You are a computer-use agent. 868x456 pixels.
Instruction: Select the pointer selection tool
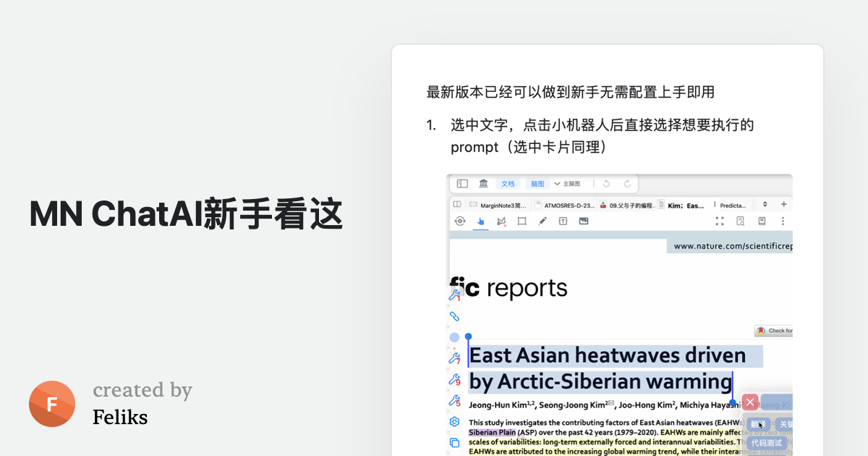click(x=480, y=220)
